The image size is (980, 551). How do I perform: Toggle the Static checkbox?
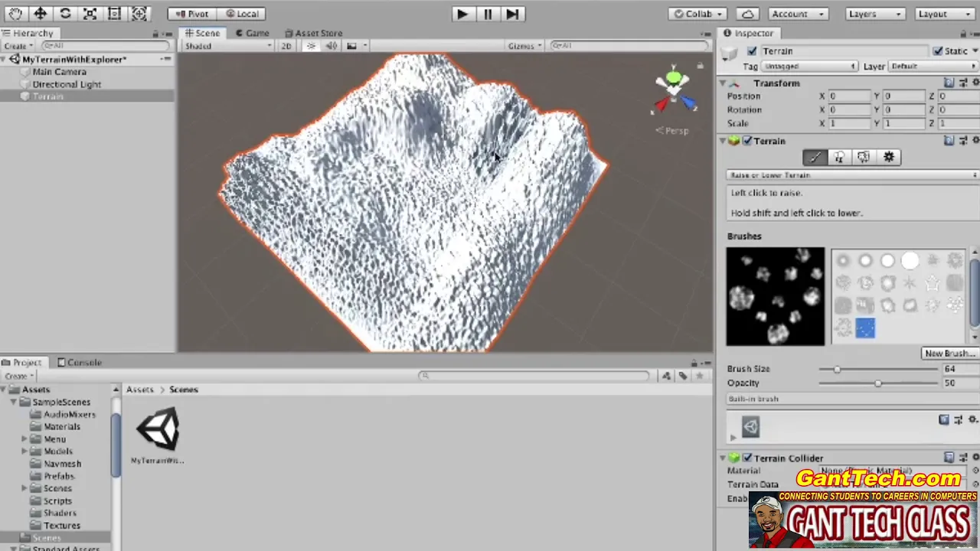937,51
